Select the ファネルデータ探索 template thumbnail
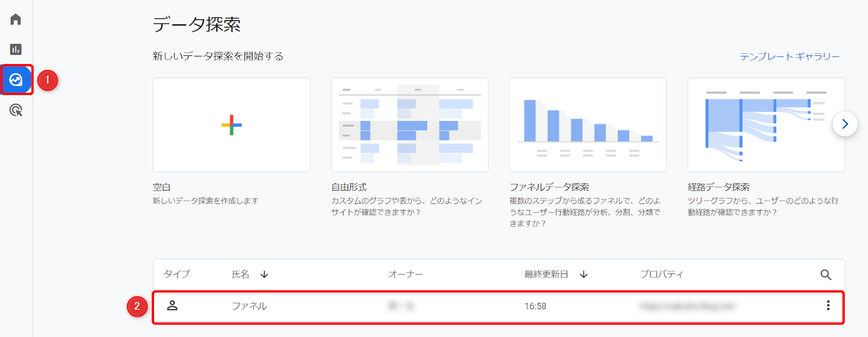This screenshot has width=868, height=337. 588,125
